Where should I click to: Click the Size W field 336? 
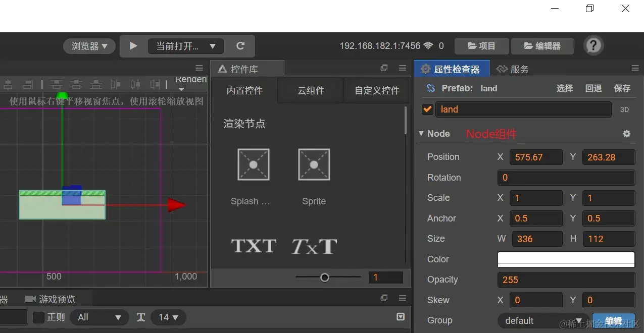[x=537, y=239]
